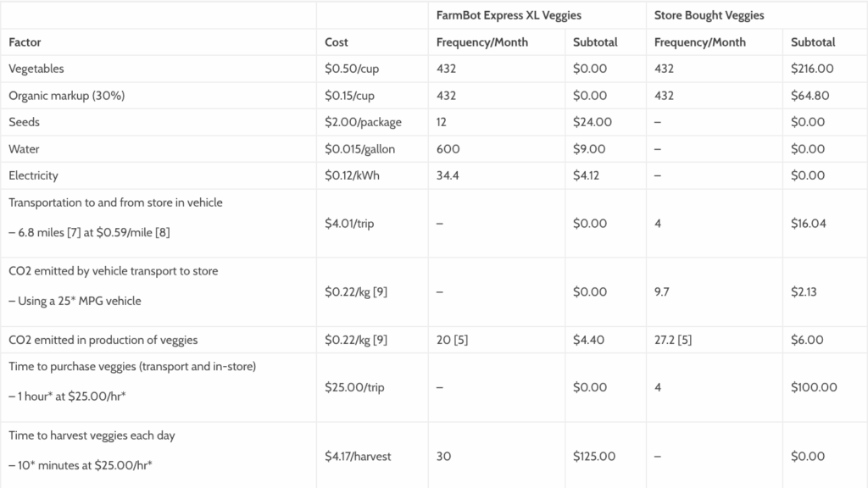This screenshot has height=488, width=868.
Task: Select the $216.00 store-bought vegetables subtotal
Action: pyautogui.click(x=812, y=69)
